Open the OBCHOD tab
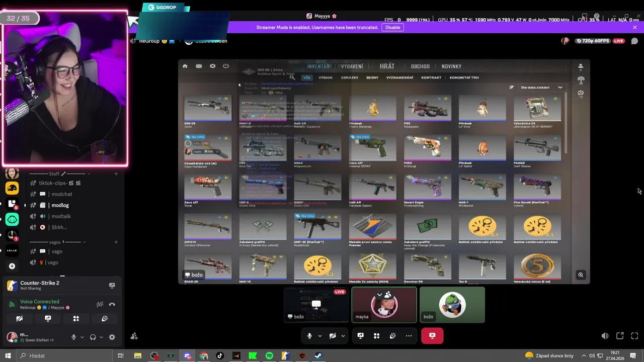 (x=420, y=66)
